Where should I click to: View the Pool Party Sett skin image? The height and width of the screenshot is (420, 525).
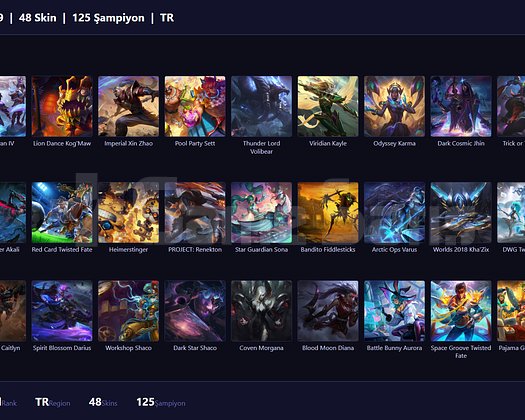pos(195,106)
